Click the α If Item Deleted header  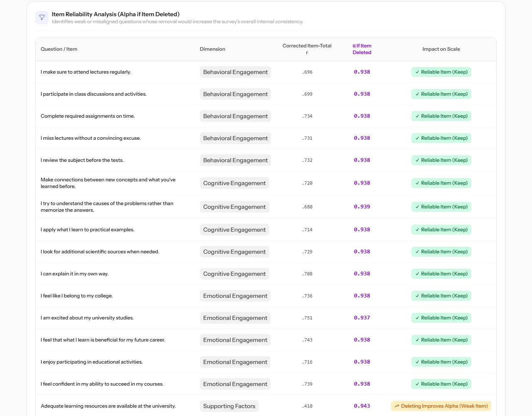(x=362, y=49)
